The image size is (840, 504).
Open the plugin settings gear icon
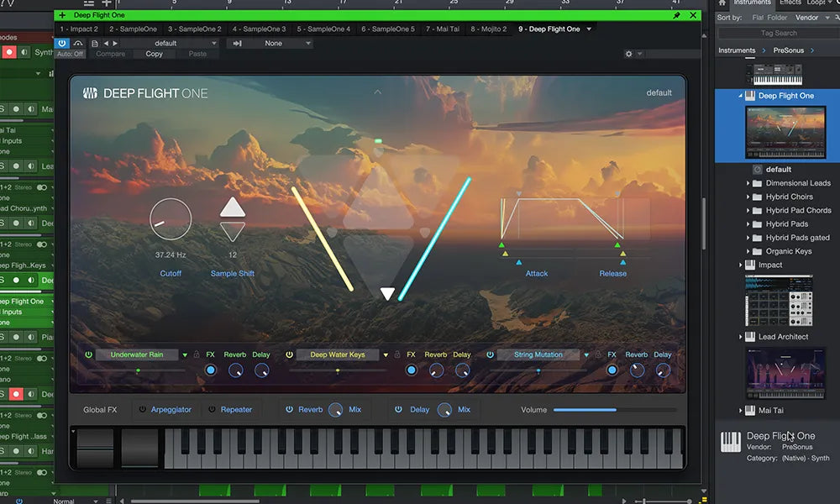pos(628,53)
